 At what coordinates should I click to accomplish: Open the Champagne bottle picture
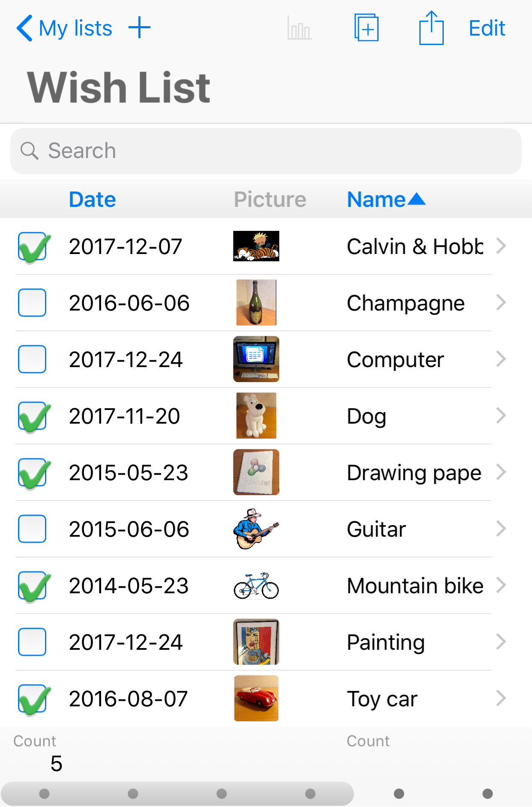256,302
